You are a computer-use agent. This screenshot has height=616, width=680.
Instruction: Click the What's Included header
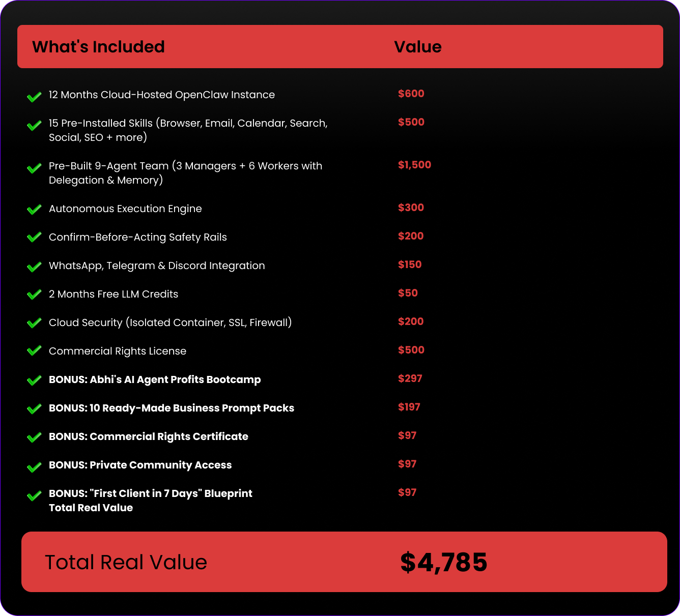pos(98,47)
